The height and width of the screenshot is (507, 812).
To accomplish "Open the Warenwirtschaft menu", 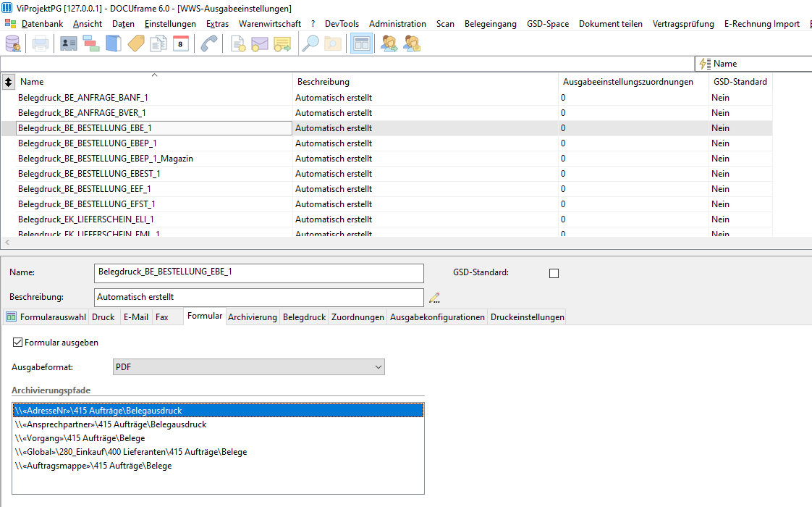I will pyautogui.click(x=270, y=24).
